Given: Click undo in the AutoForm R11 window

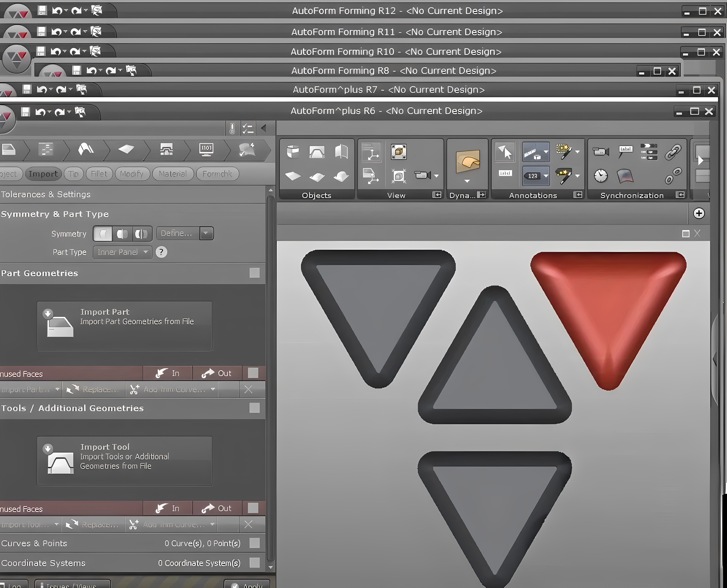Looking at the screenshot, I should pyautogui.click(x=56, y=32).
